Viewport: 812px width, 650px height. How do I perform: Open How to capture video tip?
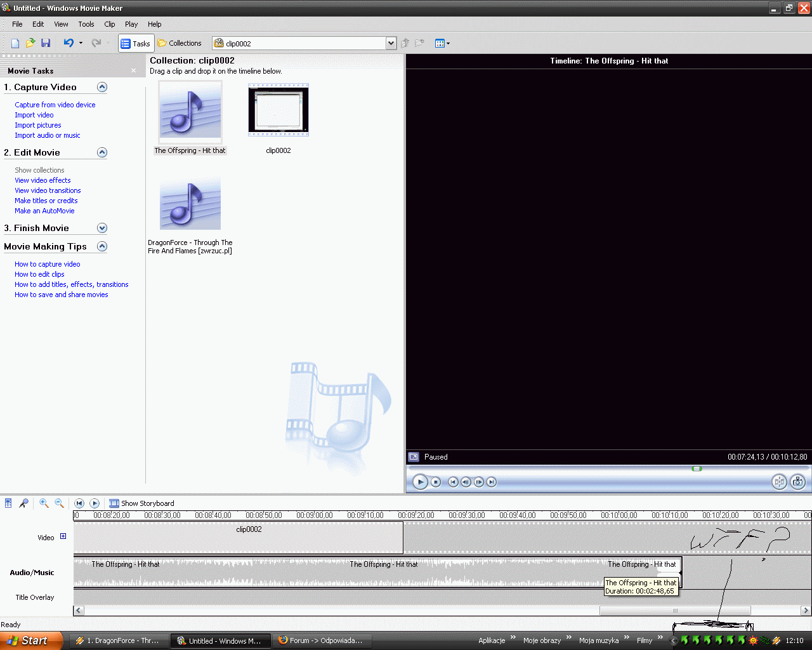[x=48, y=264]
